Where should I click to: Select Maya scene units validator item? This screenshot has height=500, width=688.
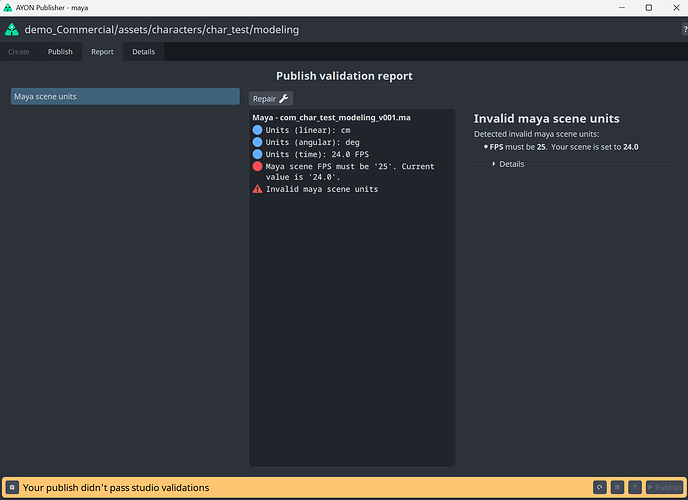pos(125,97)
